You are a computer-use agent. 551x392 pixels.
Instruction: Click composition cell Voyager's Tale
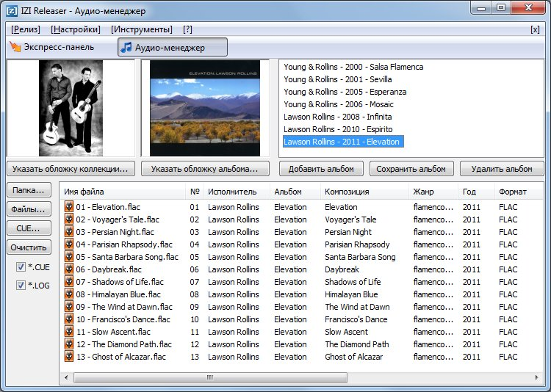coord(350,219)
